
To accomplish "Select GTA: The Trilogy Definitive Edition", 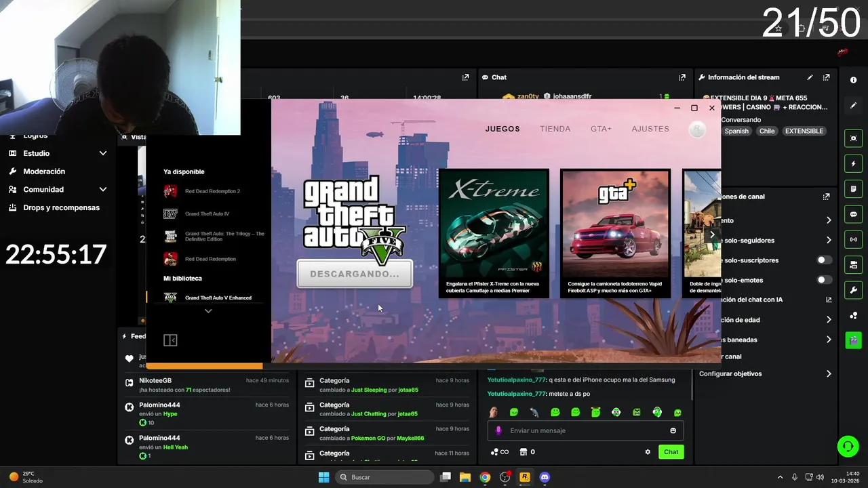I will (x=214, y=237).
